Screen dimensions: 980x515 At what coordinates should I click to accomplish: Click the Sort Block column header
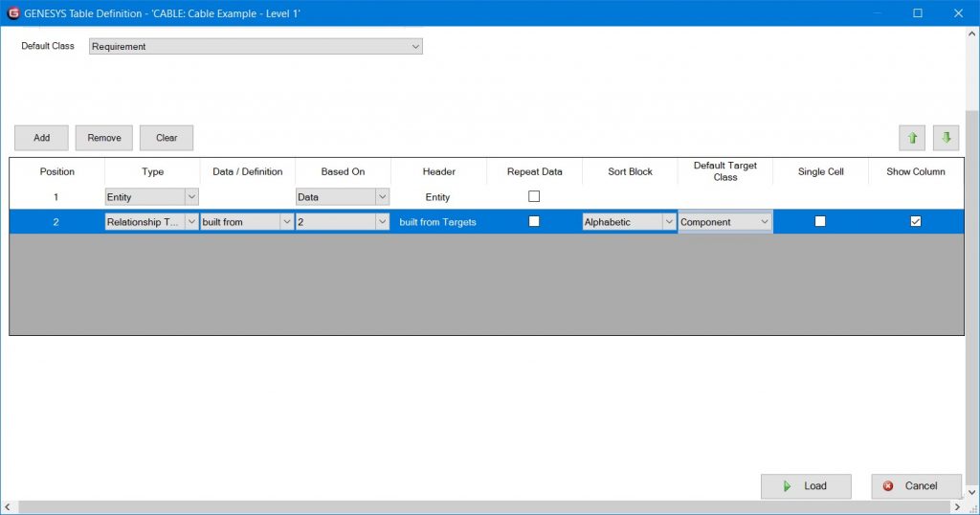[x=630, y=172]
